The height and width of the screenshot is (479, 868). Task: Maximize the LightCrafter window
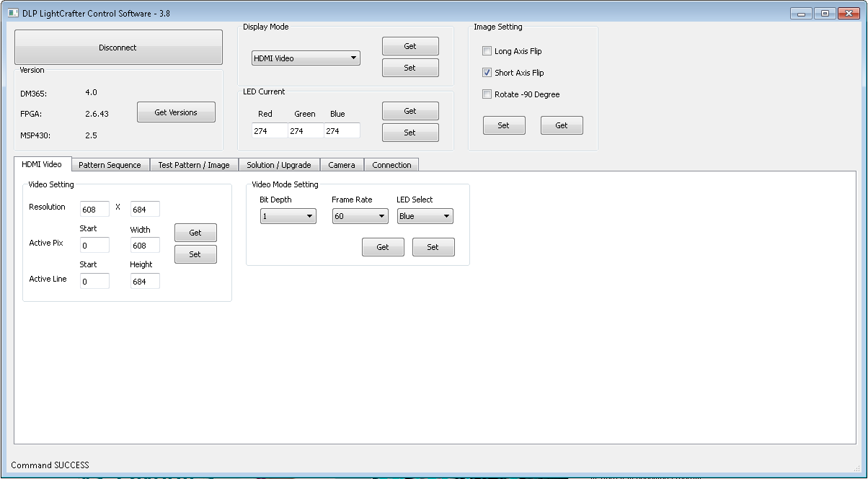824,13
